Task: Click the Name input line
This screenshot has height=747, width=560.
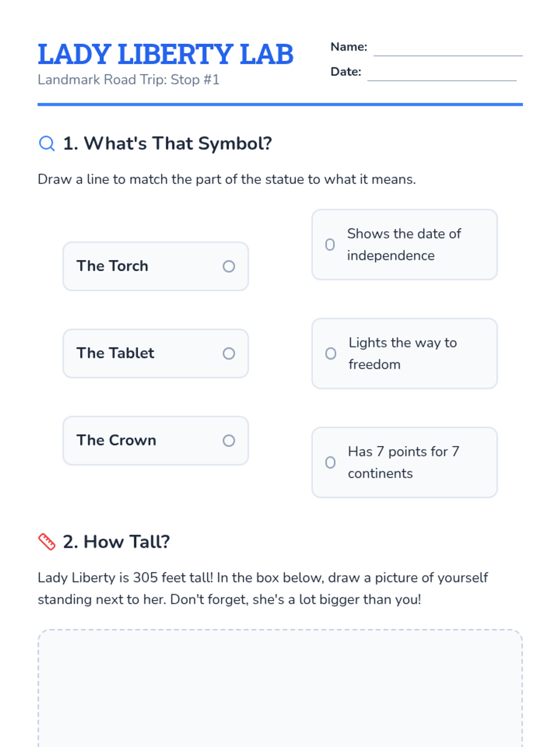Action: click(448, 51)
